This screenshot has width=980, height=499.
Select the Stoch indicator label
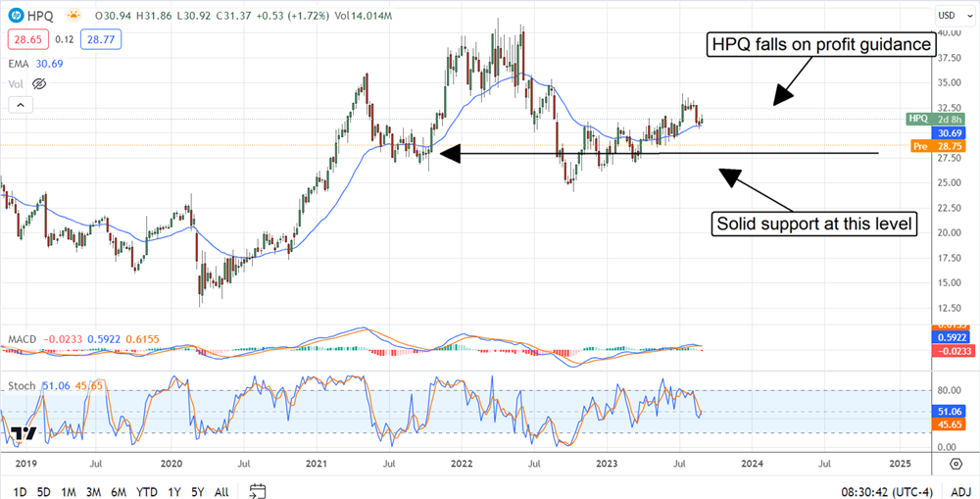tap(22, 386)
